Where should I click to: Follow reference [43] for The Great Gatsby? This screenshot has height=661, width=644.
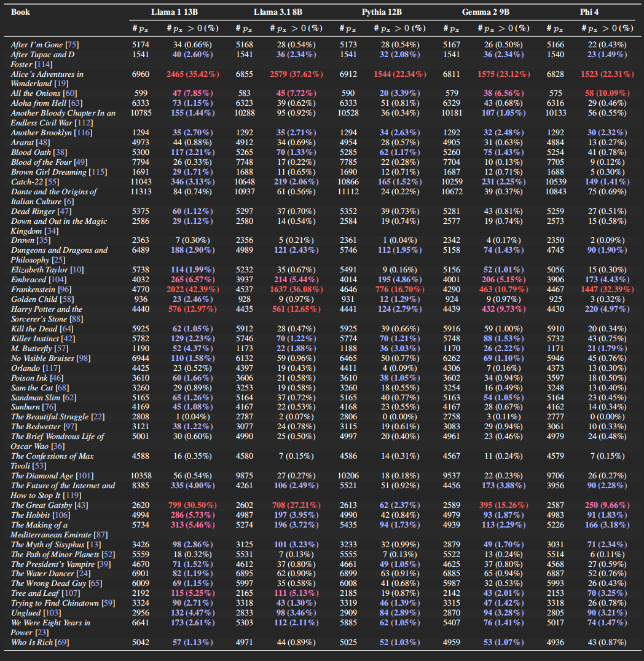(81, 505)
